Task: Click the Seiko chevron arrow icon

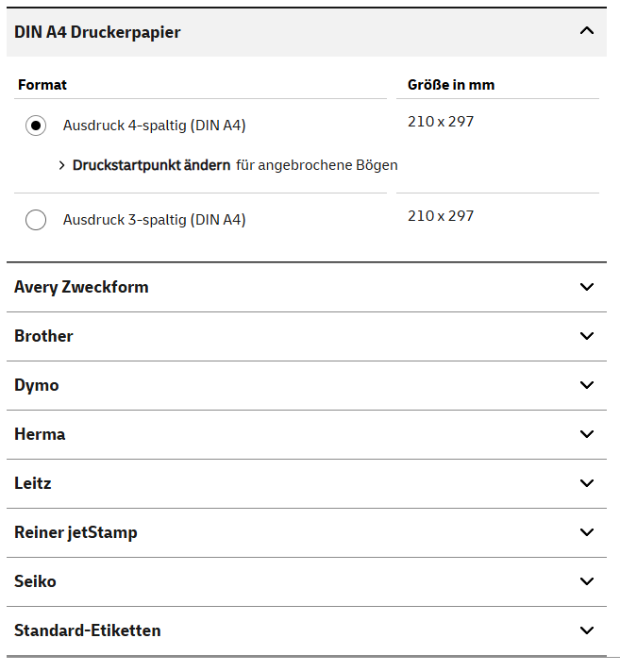Action: (587, 581)
